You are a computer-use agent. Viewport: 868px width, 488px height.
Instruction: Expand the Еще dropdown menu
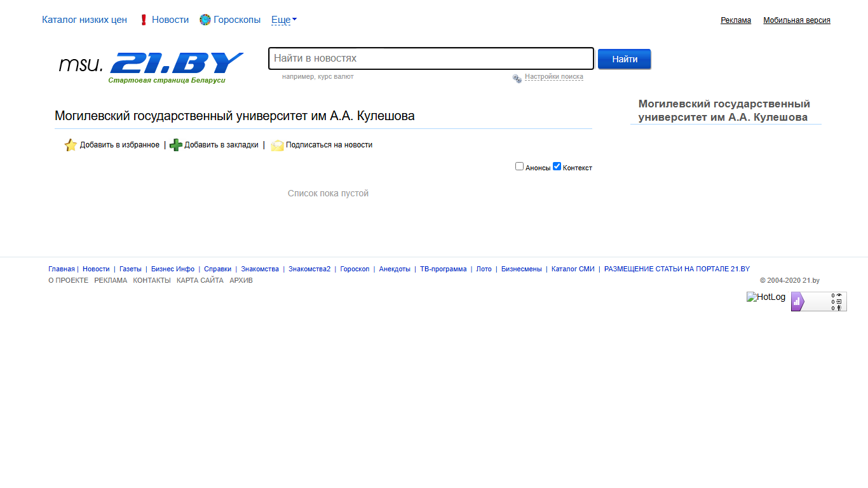pyautogui.click(x=284, y=20)
